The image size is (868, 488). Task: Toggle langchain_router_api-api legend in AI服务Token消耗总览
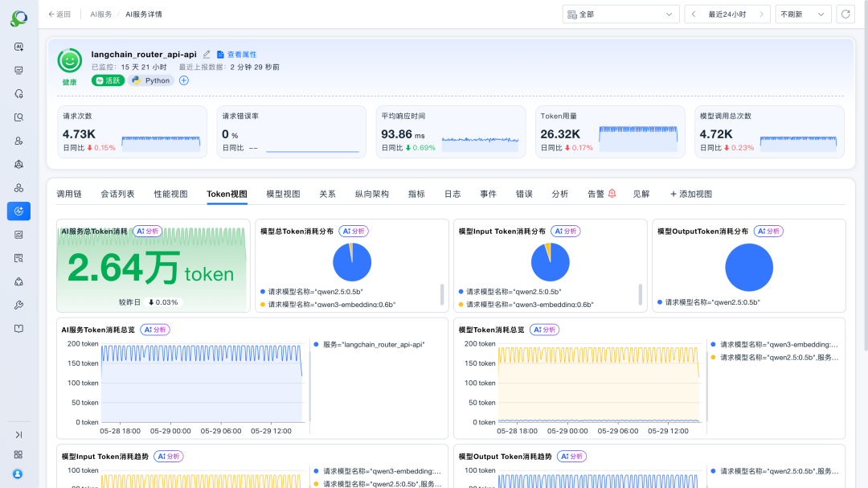pos(370,345)
